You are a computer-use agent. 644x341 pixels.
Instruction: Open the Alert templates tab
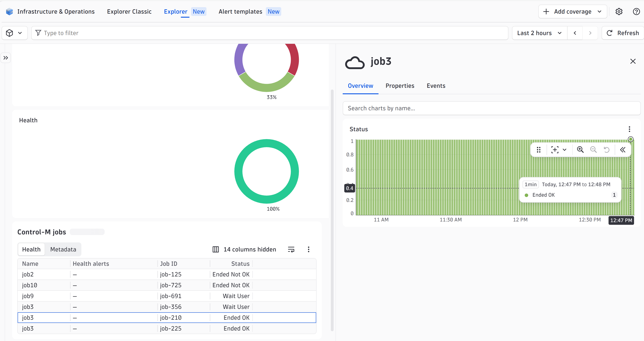pos(240,12)
